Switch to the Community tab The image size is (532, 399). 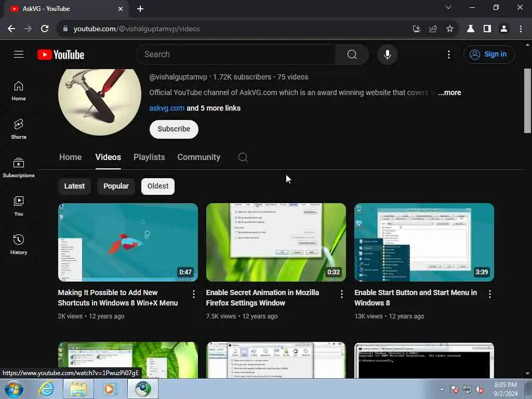point(199,157)
